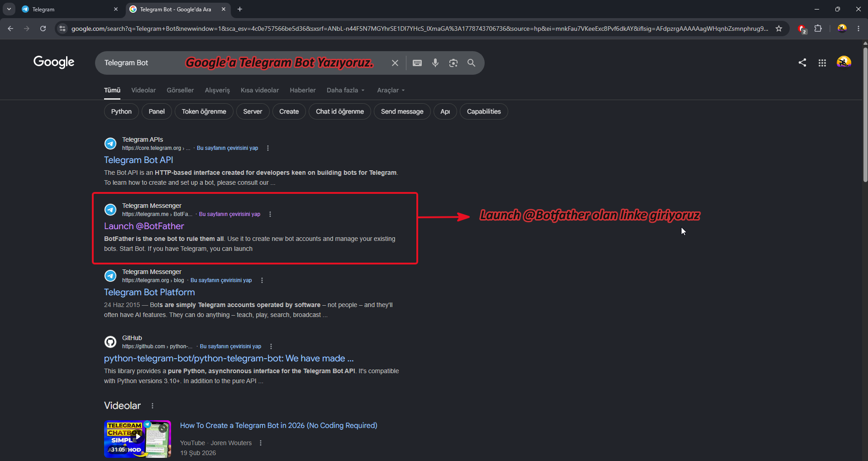Expand the Daha fazla dropdown

[x=346, y=90]
